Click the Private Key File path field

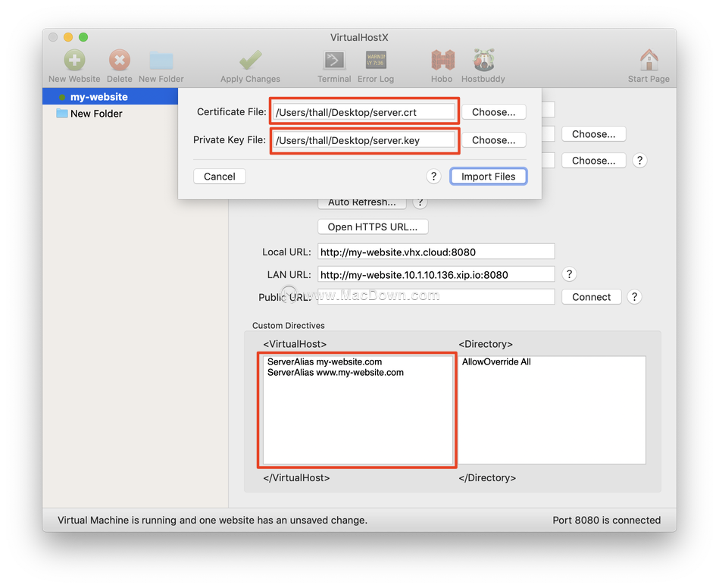(364, 140)
